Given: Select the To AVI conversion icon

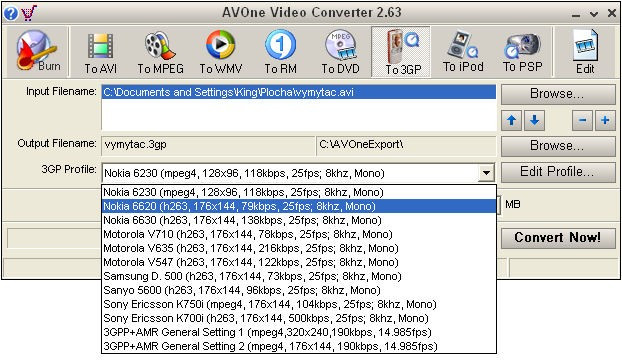Looking at the screenshot, I should point(100,53).
